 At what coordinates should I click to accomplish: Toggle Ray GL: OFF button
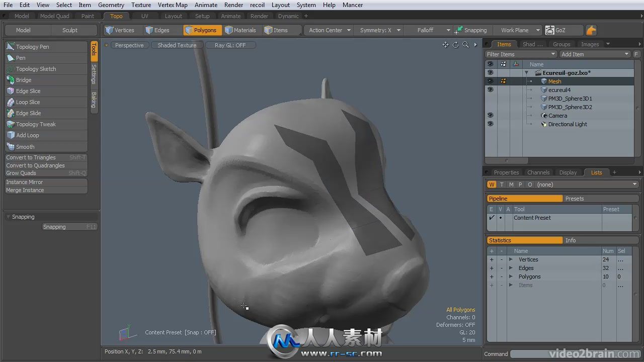coord(230,45)
